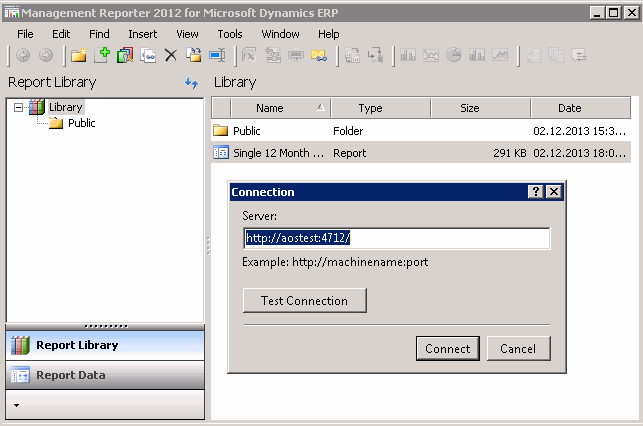Viewport: 643px width, 426px height.
Task: Click the first grayed bar chart icon
Action: 408,55
